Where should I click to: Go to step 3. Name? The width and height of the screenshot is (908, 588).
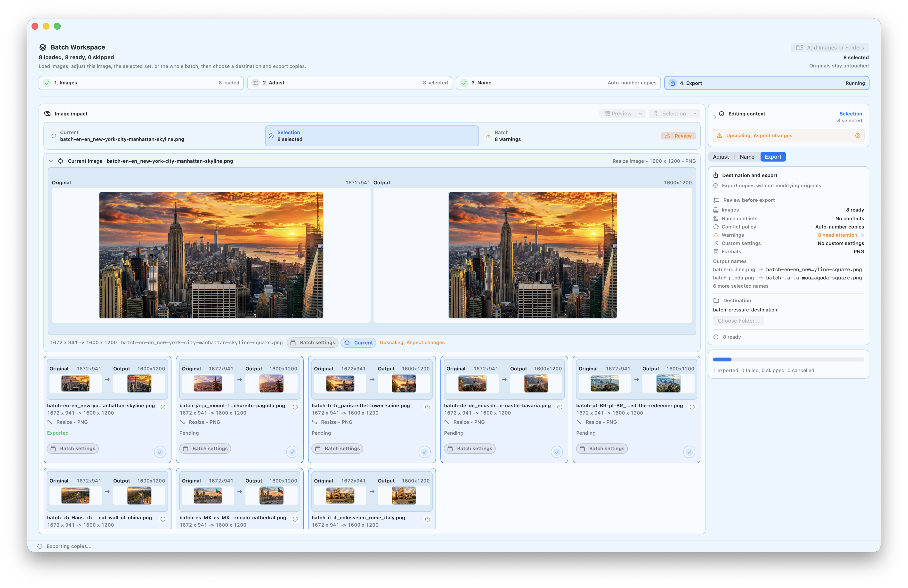click(558, 83)
